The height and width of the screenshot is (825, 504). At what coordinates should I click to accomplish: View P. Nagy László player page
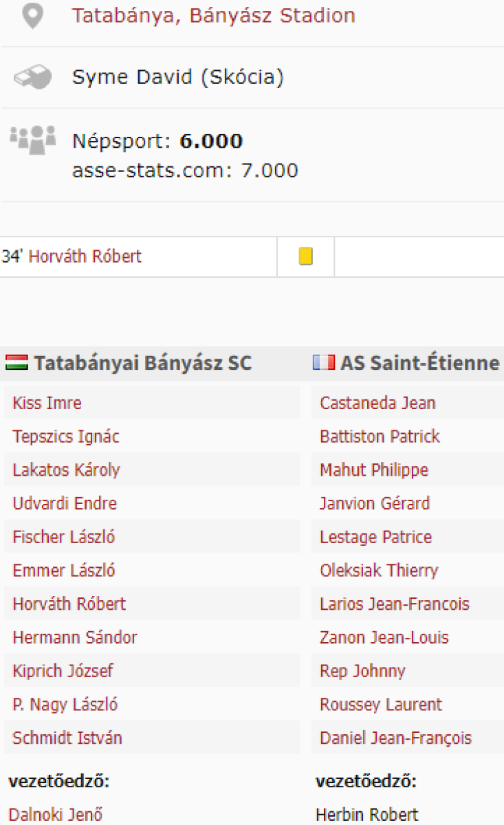pos(65,705)
